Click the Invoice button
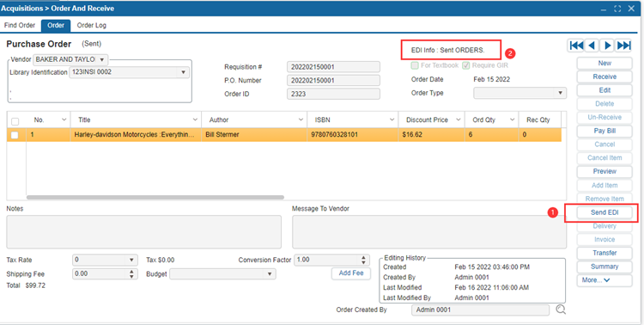The image size is (644, 325). (605, 239)
